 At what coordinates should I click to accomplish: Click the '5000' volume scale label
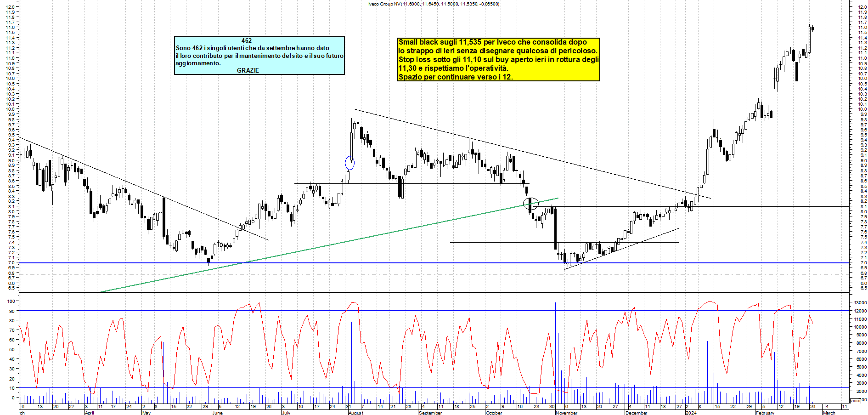click(862, 367)
